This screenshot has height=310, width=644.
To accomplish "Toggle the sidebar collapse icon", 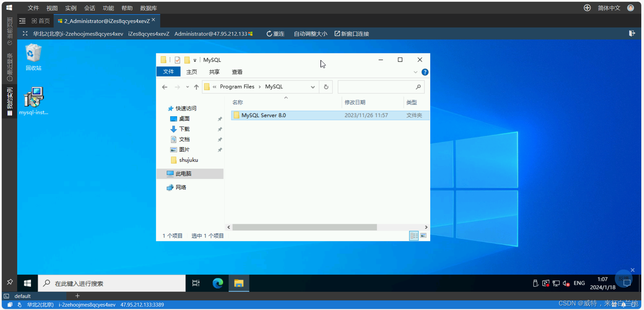I will [x=22, y=21].
